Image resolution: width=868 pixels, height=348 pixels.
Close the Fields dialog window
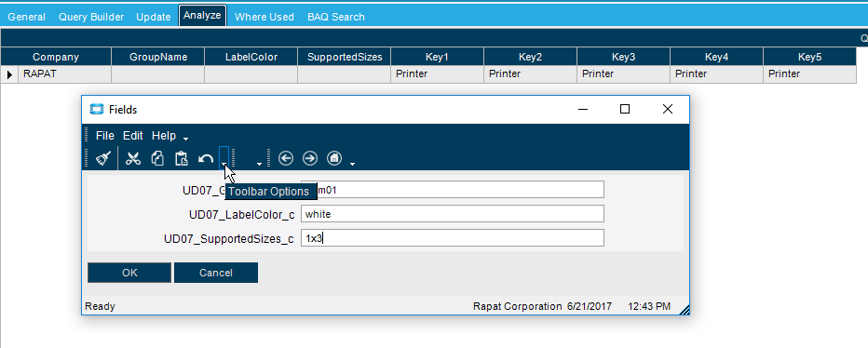tap(668, 110)
